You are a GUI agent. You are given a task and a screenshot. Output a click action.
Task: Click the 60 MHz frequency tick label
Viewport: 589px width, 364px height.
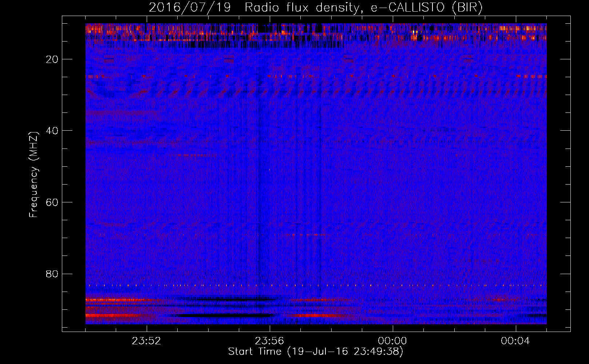coord(52,202)
